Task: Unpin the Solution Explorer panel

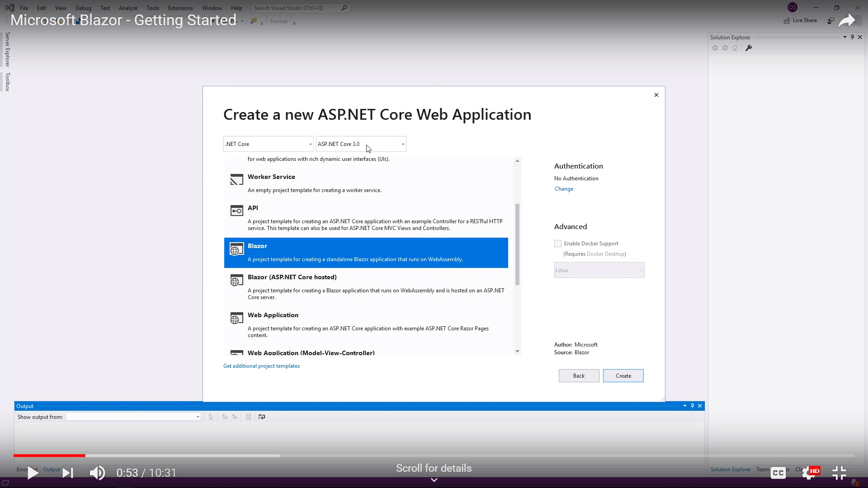Action: pyautogui.click(x=852, y=37)
